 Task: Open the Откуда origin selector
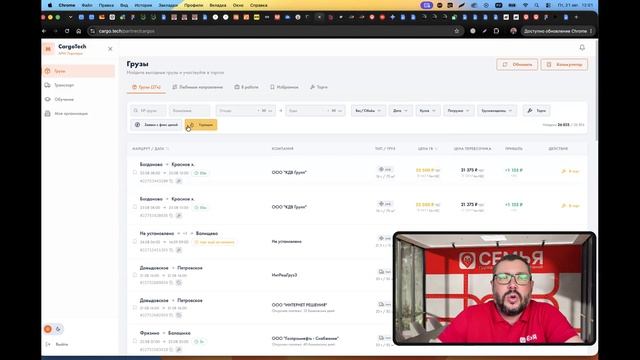point(245,111)
